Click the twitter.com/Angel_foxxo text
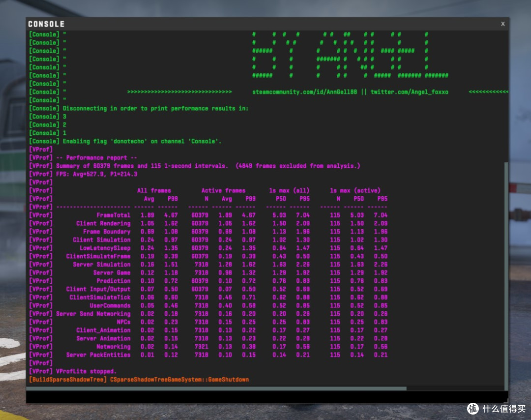Viewport: 531px width, 420px height. (x=409, y=92)
